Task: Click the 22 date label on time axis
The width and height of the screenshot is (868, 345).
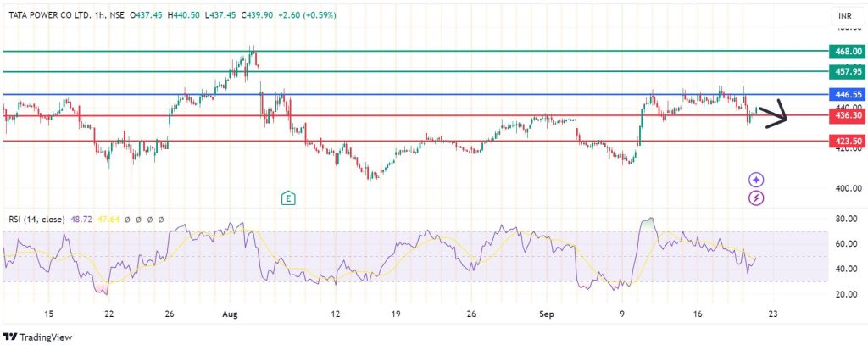Action: 109,314
